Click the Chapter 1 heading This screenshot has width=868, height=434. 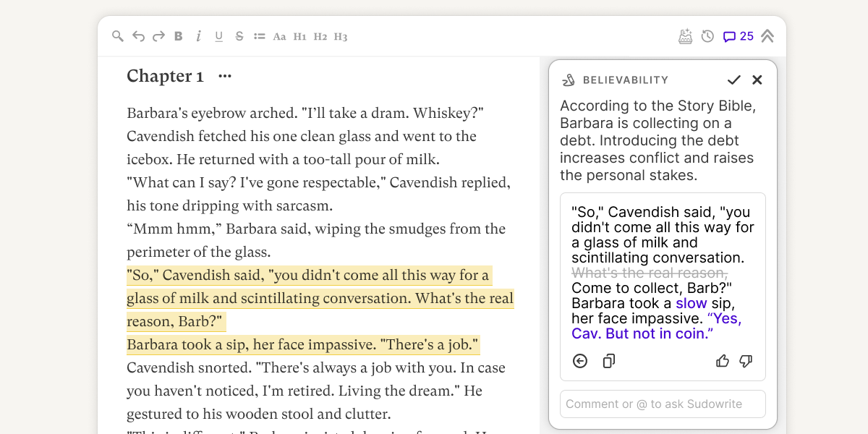165,76
